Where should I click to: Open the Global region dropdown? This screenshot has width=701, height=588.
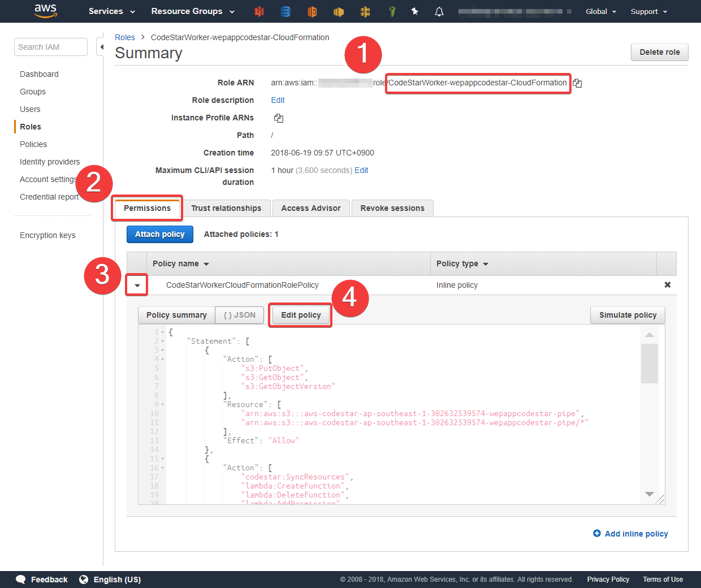601,11
